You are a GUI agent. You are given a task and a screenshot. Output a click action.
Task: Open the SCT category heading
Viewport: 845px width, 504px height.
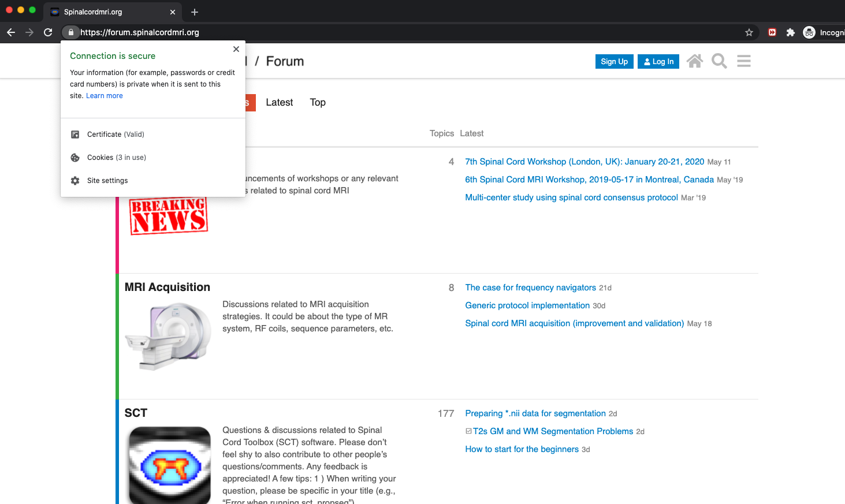tap(136, 413)
